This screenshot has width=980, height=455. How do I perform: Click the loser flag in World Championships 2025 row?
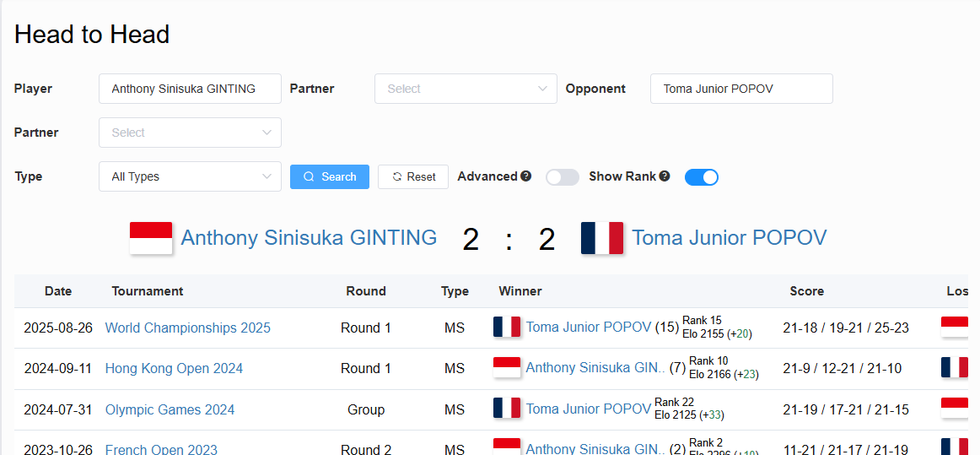[955, 328]
